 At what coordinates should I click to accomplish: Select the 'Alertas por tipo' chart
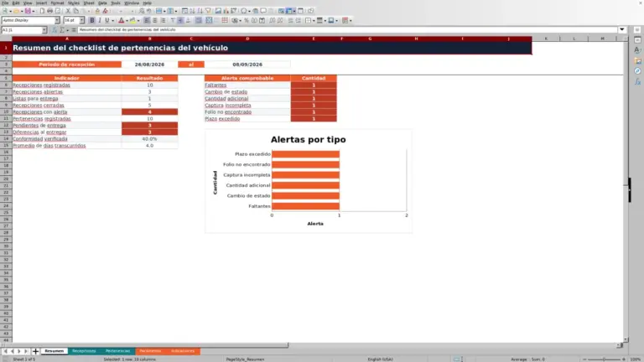309,181
